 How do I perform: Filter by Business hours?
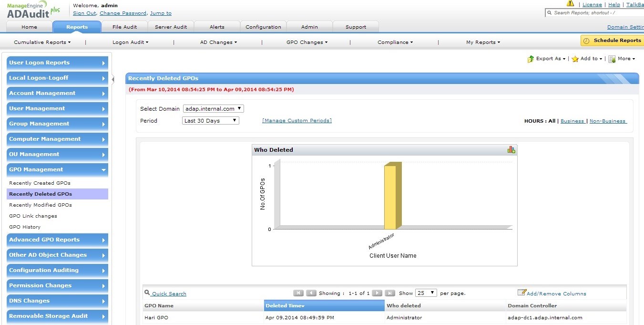572,121
